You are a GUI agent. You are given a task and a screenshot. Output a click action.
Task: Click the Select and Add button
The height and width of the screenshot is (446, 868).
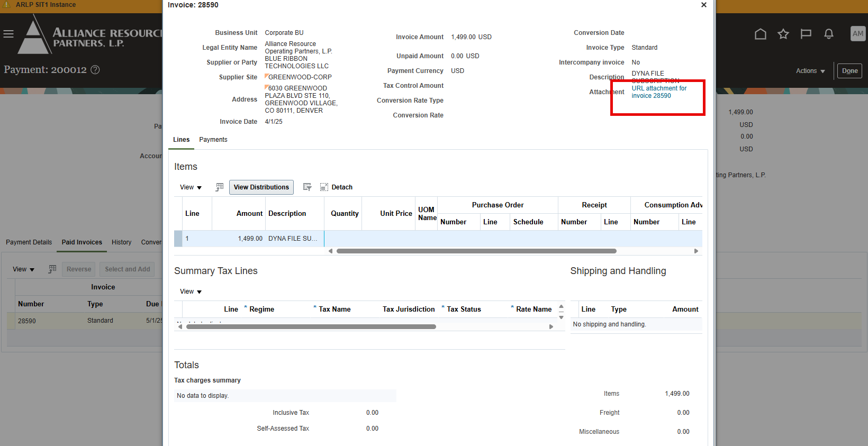pyautogui.click(x=128, y=269)
